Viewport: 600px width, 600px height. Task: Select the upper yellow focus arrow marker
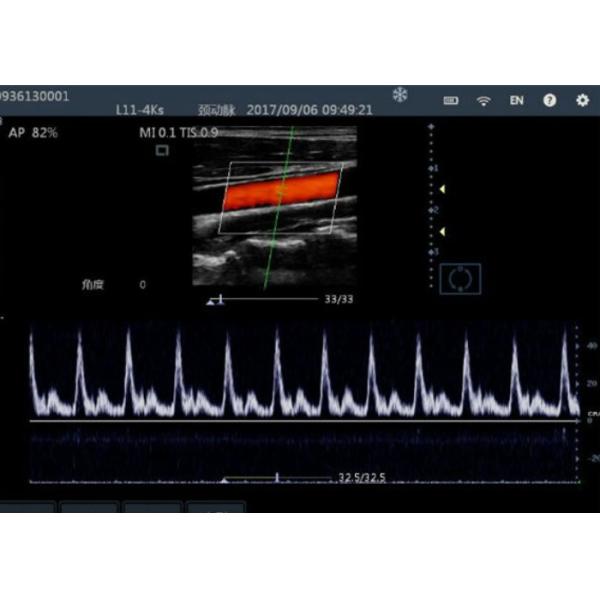pos(445,188)
